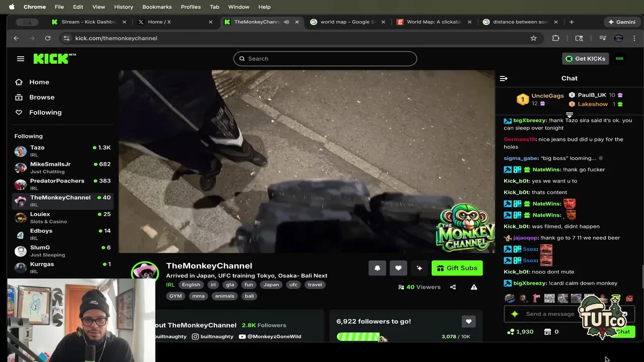Click the GYM tag
Image resolution: width=644 pixels, height=362 pixels.
(x=176, y=296)
